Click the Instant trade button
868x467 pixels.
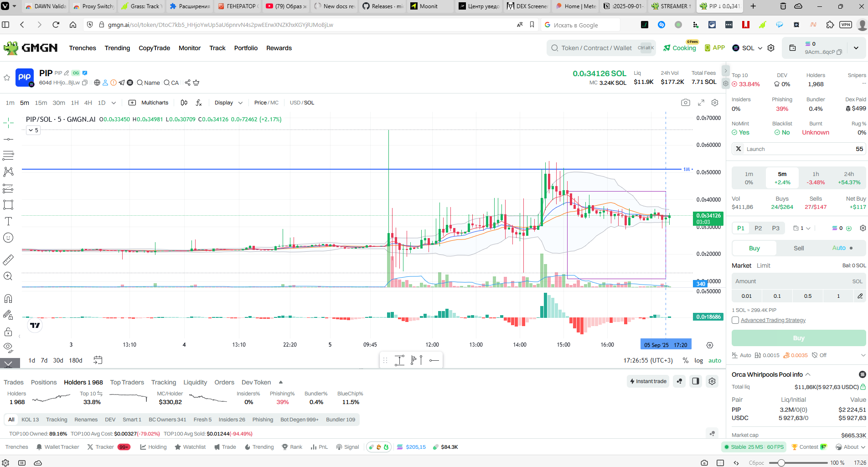click(x=648, y=381)
